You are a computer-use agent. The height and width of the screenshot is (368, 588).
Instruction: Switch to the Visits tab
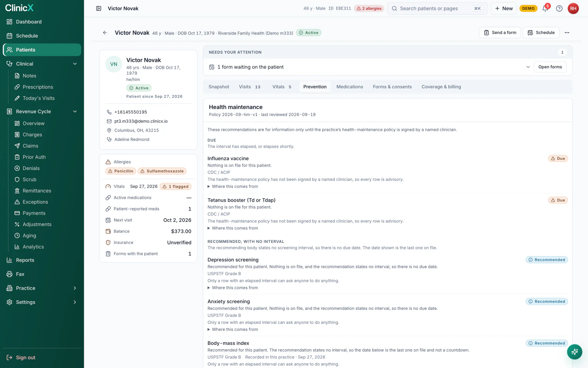pyautogui.click(x=250, y=87)
